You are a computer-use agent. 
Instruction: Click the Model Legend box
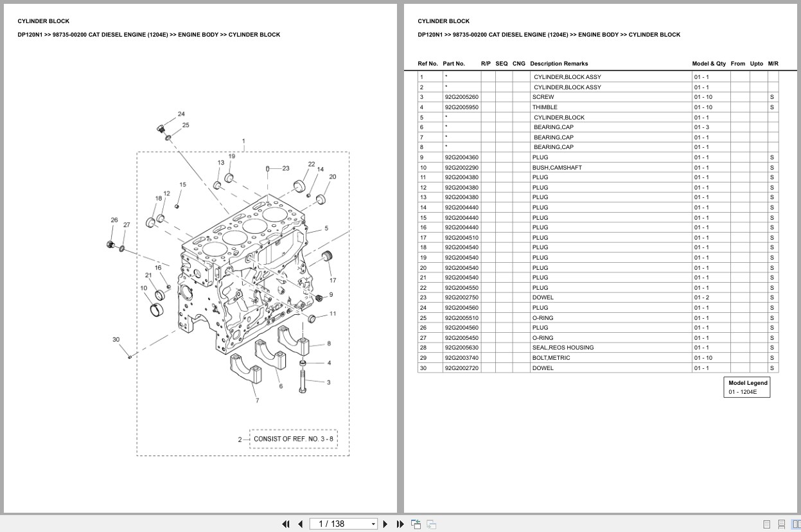click(x=746, y=386)
